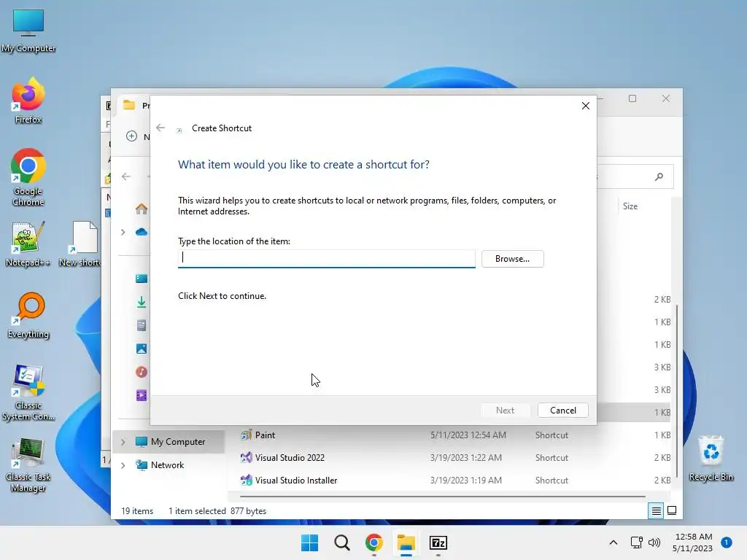Select the Google Chrome desktop shortcut
The width and height of the screenshot is (747, 560).
pyautogui.click(x=28, y=177)
